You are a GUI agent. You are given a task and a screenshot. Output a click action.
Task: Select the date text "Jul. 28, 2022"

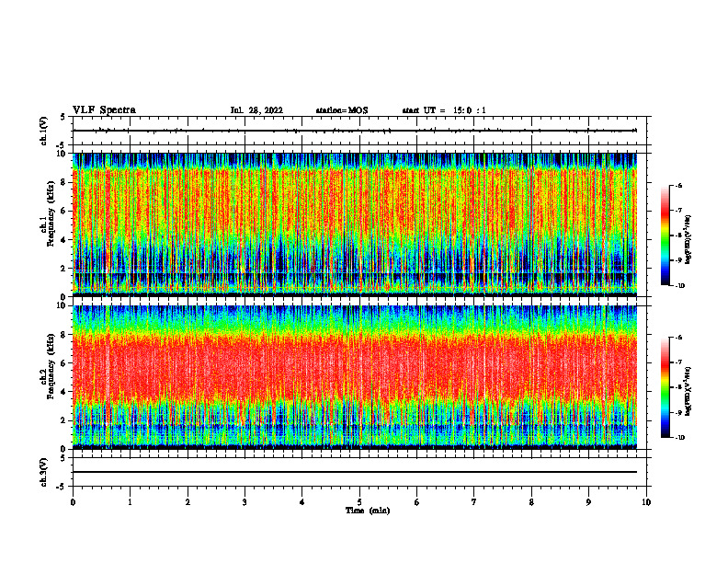click(x=256, y=110)
